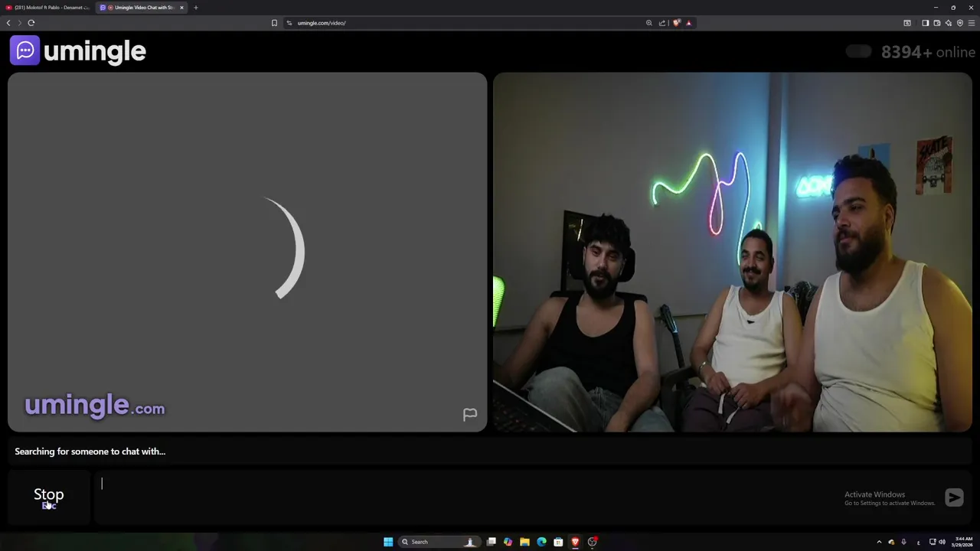Open Leo AI assistant

[948, 23]
